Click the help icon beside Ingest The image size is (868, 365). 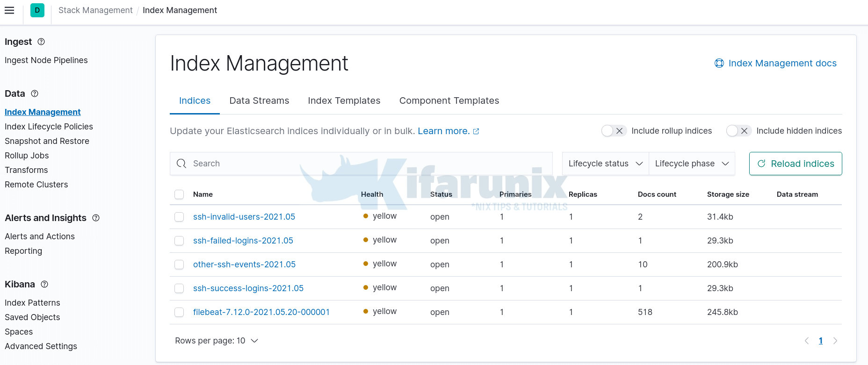coord(41,42)
